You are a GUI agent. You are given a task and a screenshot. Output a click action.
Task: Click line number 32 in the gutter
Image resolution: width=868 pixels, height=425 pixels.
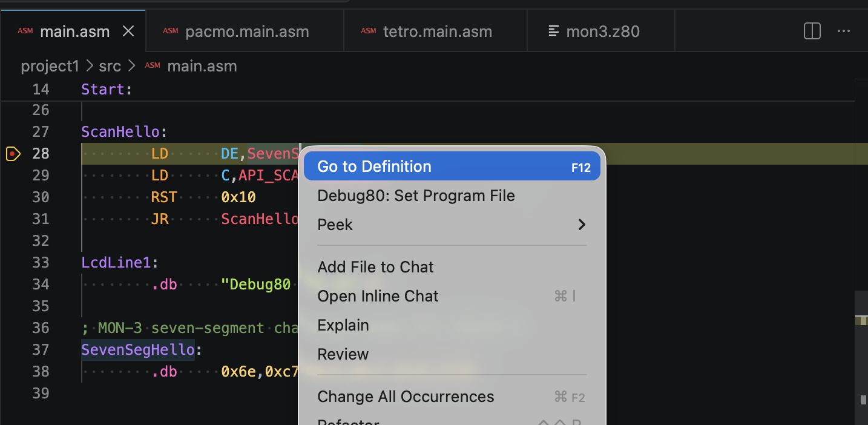tap(41, 241)
